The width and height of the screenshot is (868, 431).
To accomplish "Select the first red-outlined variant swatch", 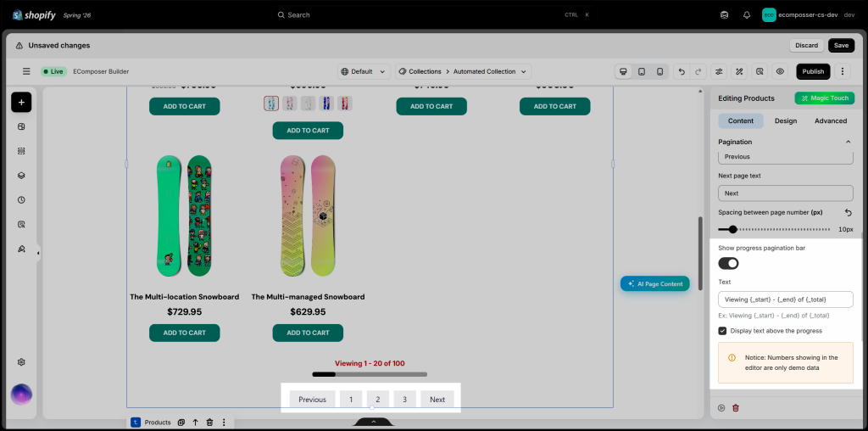I will (271, 104).
